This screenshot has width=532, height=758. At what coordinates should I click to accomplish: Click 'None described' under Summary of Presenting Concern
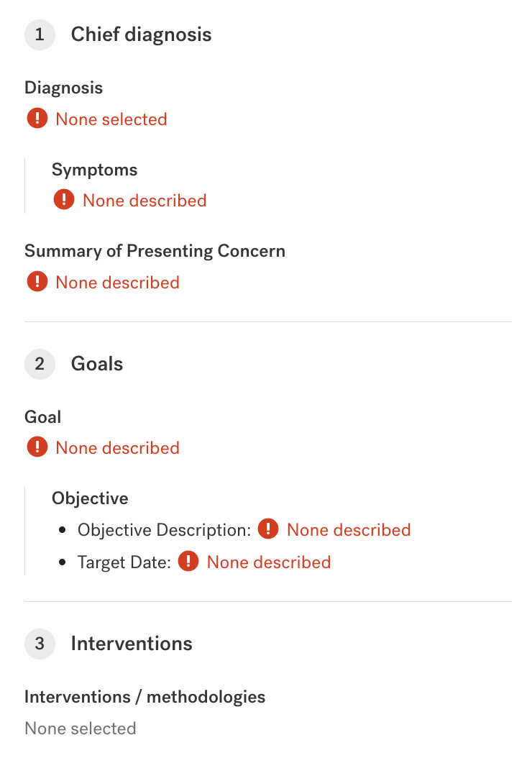click(x=117, y=283)
